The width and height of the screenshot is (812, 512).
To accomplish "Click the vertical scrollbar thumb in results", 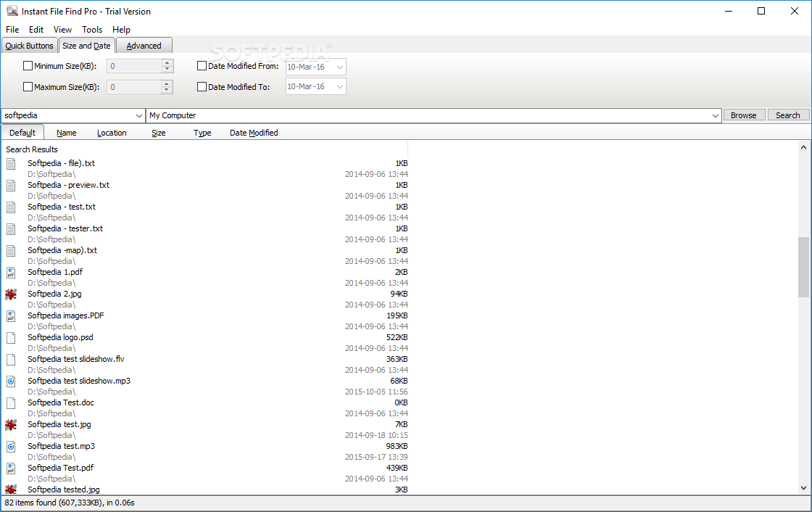I will (803, 266).
